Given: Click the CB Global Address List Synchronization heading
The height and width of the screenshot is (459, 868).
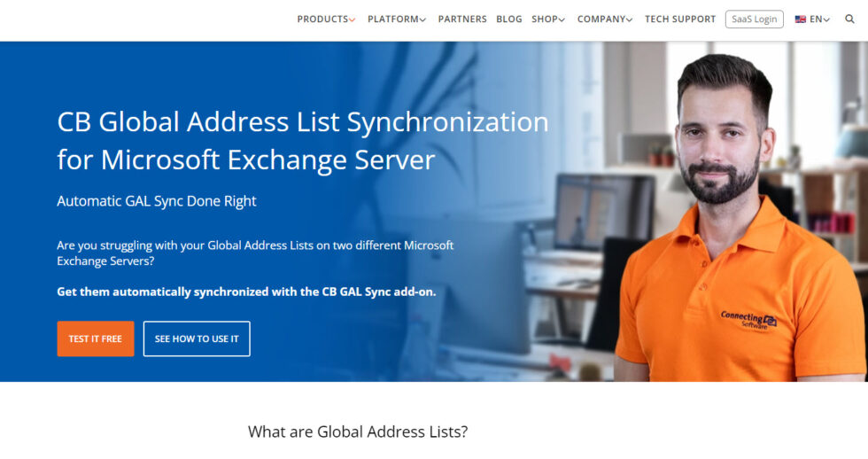Looking at the screenshot, I should tap(302, 141).
